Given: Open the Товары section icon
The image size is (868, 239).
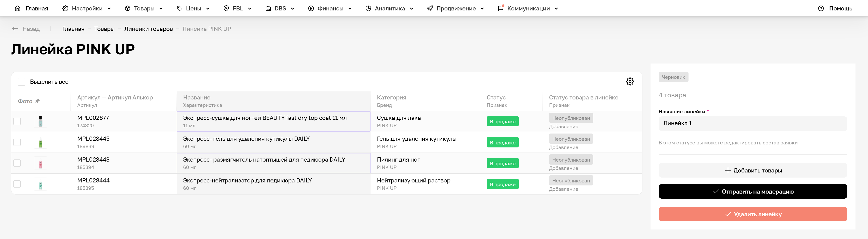Looking at the screenshot, I should click(x=127, y=8).
